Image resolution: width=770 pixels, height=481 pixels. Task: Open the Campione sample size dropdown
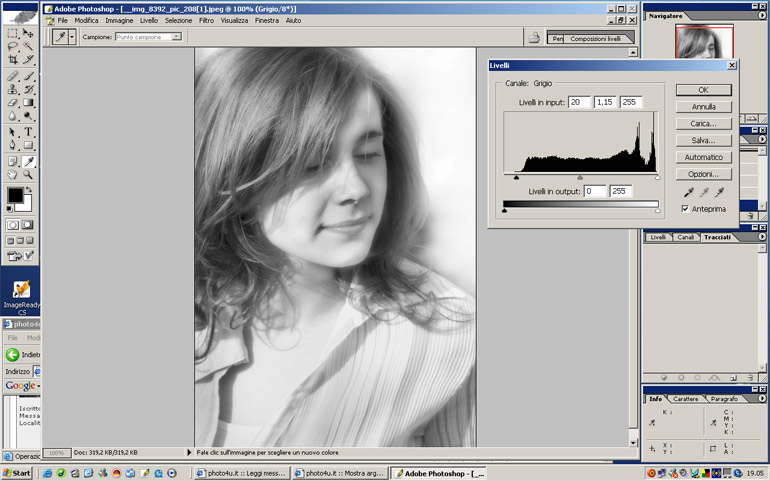[x=176, y=37]
